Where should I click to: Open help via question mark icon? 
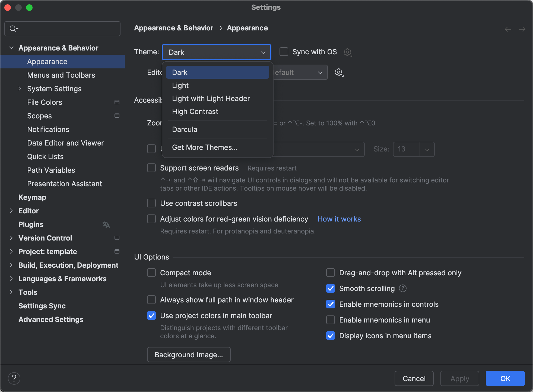14,378
